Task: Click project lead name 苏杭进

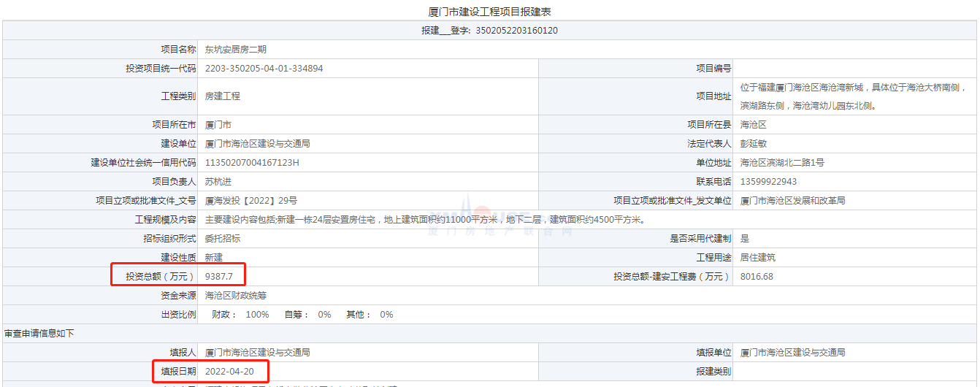Action: [x=218, y=182]
